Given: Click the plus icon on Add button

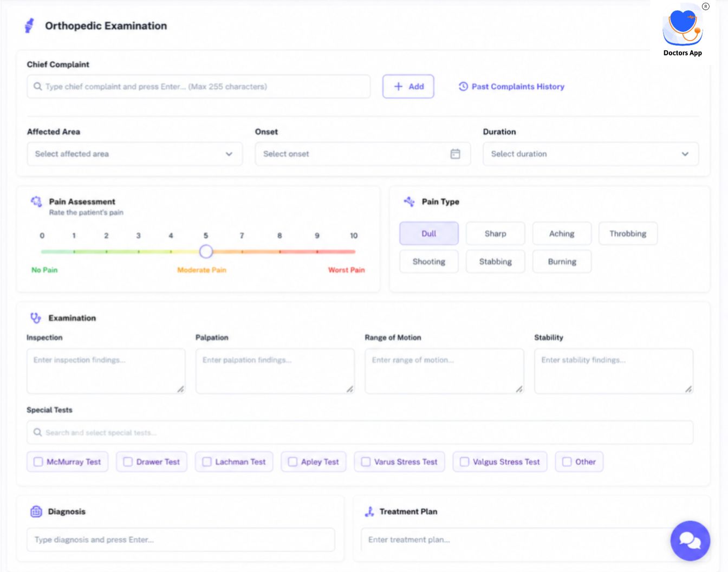Looking at the screenshot, I should [398, 87].
